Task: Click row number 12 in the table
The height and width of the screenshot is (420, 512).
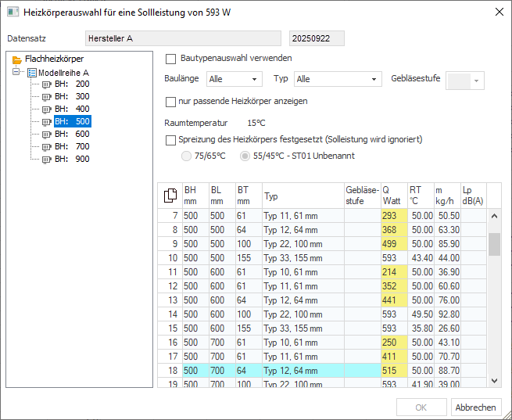Action: tap(170, 286)
